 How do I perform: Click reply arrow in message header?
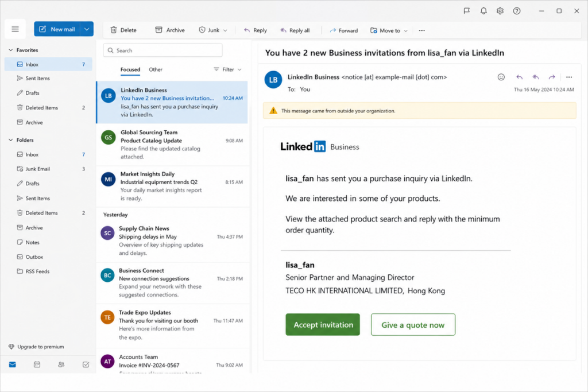tap(519, 77)
